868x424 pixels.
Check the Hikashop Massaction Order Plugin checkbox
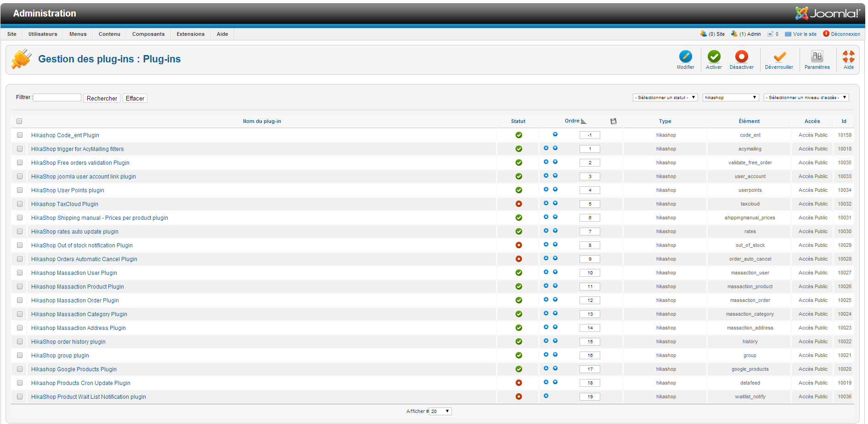20,300
